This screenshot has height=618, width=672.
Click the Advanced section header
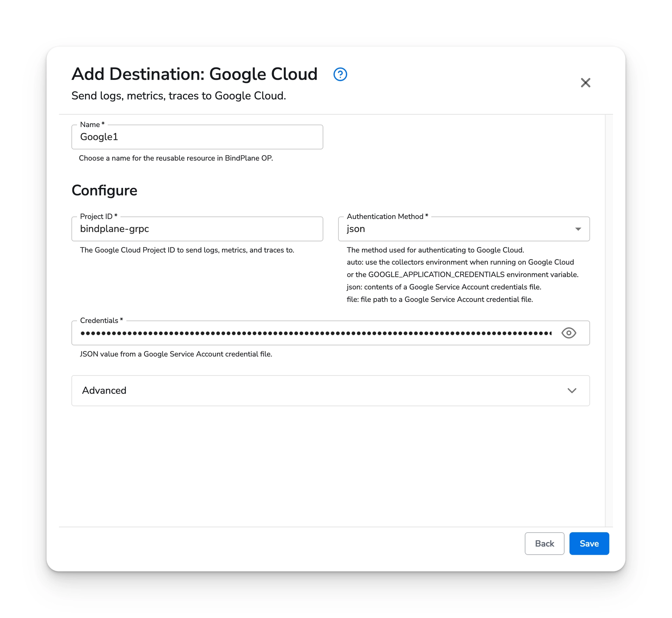104,391
